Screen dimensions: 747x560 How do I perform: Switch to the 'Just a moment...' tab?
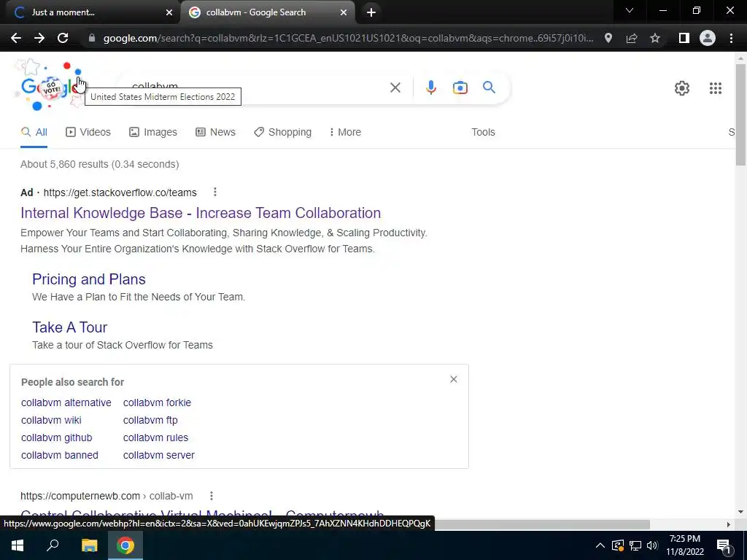point(90,12)
